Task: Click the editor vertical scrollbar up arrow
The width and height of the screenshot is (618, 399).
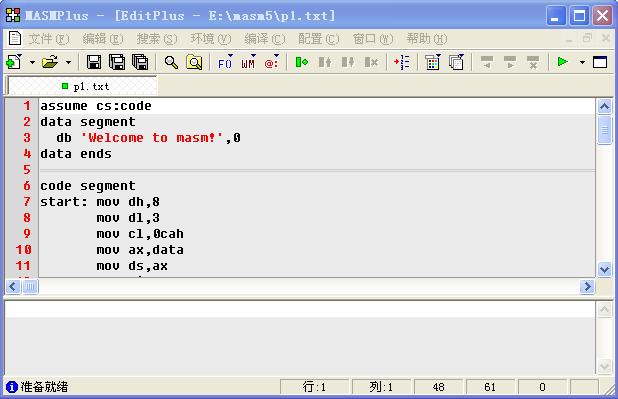Action: 604,106
